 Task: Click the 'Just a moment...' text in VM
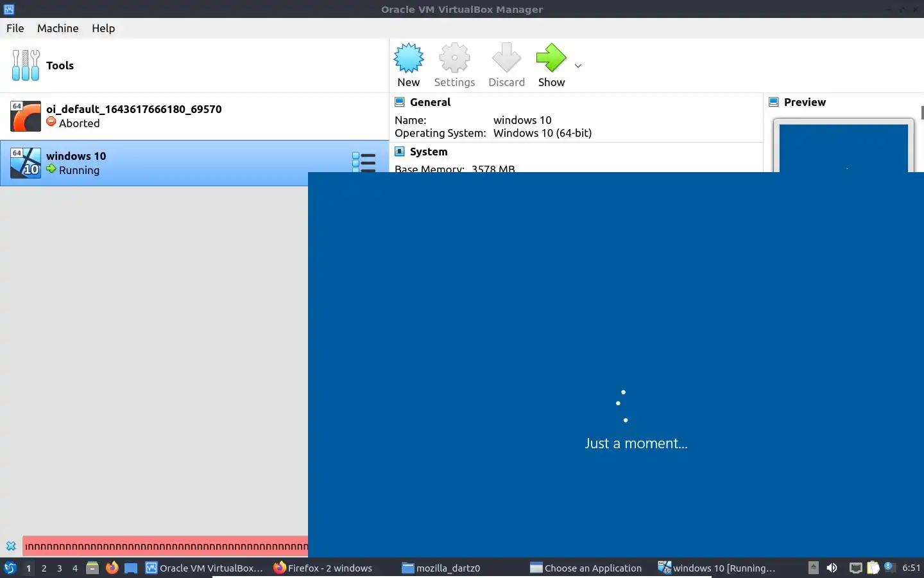tap(636, 443)
